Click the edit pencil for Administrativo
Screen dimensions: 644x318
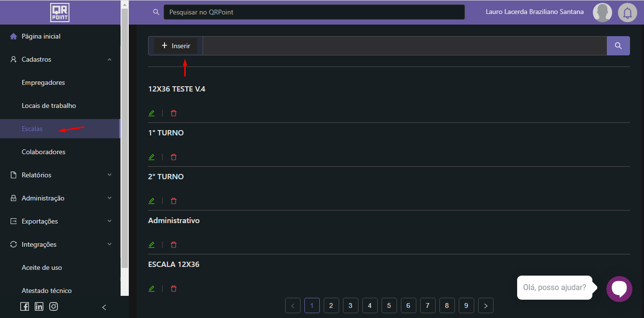(x=151, y=245)
